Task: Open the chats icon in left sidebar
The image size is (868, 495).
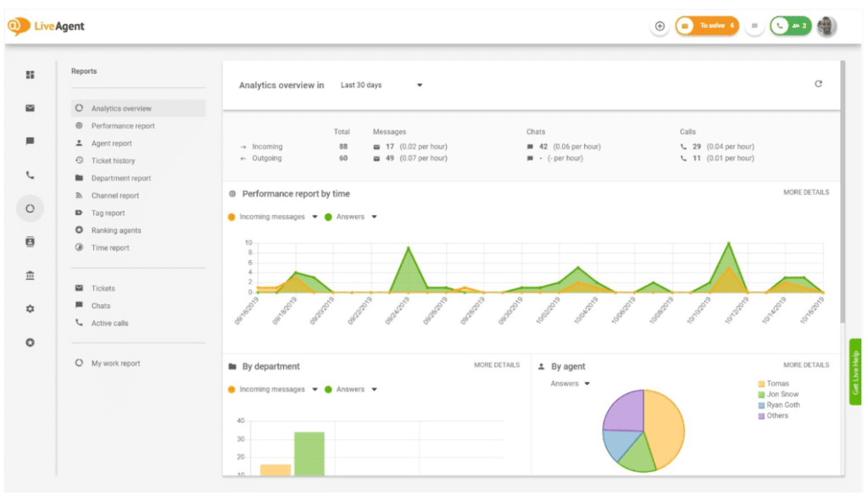Action: (31, 142)
